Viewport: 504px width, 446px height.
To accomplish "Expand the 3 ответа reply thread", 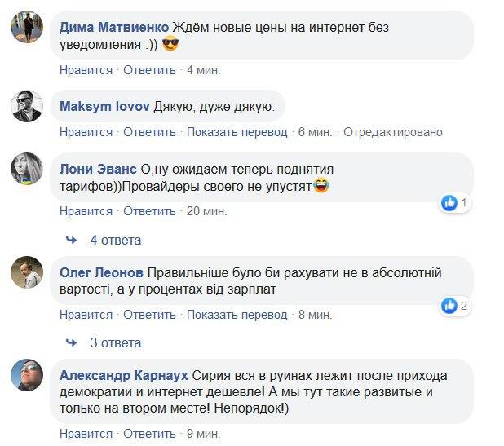I will tap(115, 342).
